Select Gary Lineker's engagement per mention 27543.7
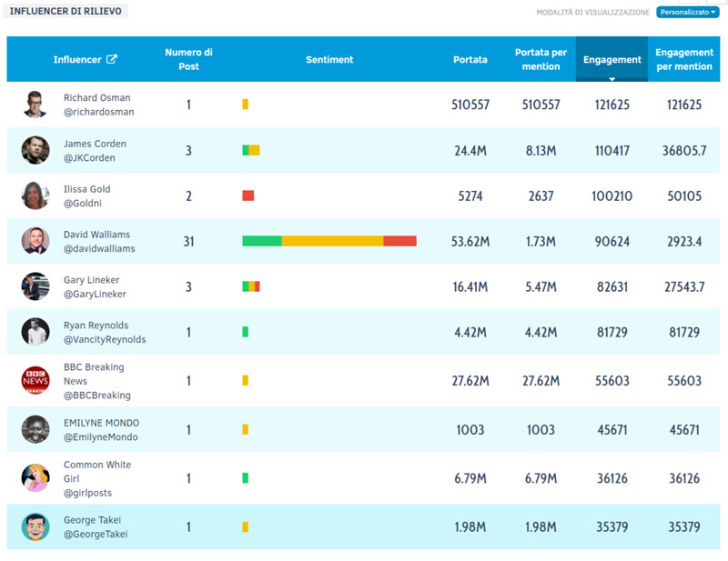This screenshot has height=561, width=728. (684, 286)
